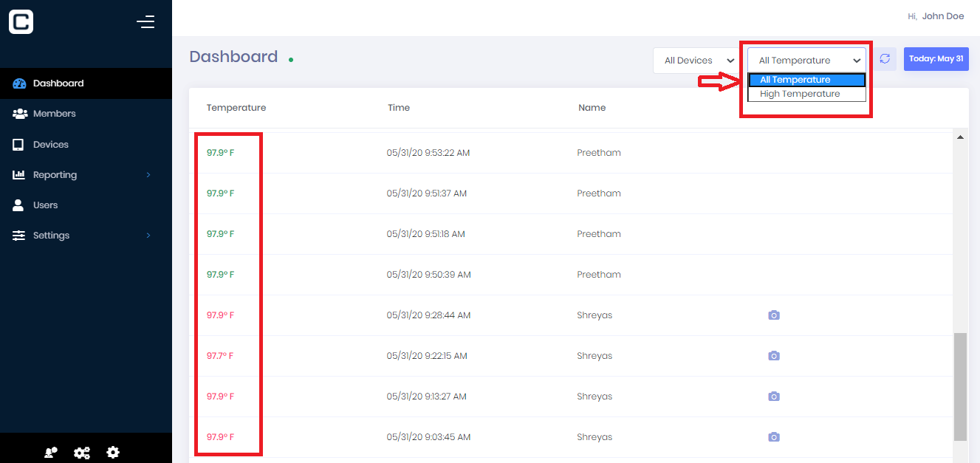
Task: Click temperature 97.9° F at 9:51:37 AM
Action: (221, 193)
